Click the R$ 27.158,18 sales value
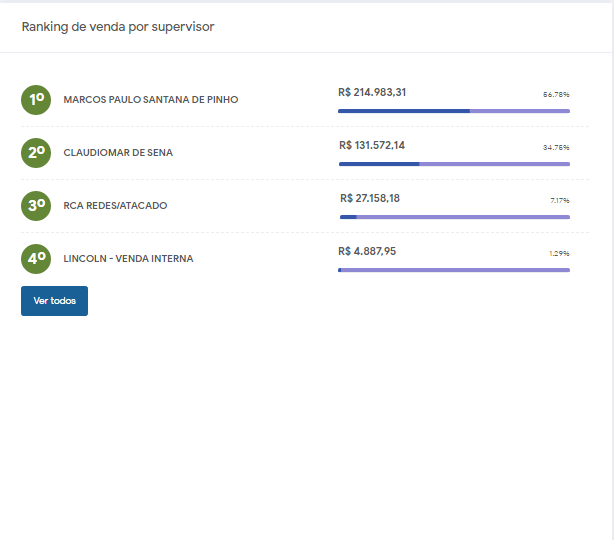The width and height of the screenshot is (614, 540). (370, 198)
